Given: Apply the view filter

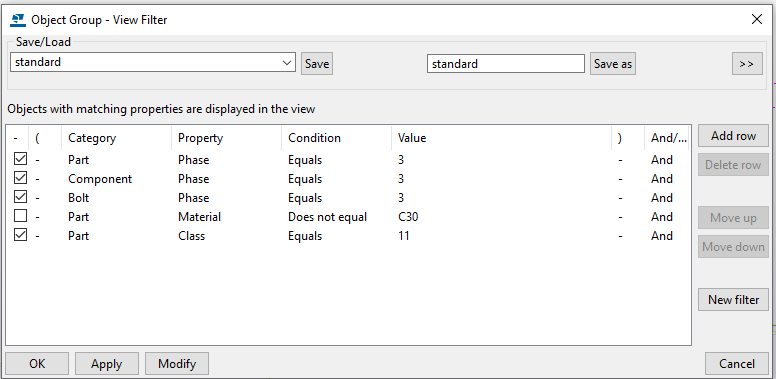Looking at the screenshot, I should (x=107, y=364).
